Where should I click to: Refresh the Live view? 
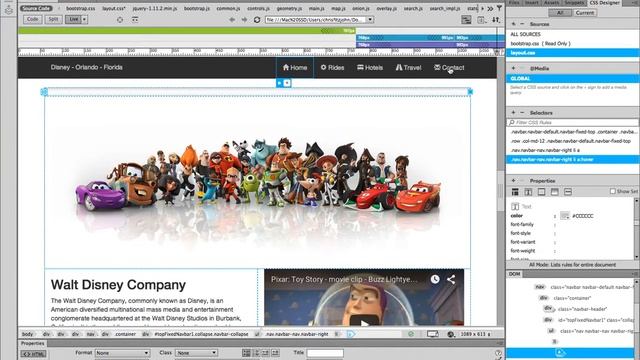tap(257, 20)
